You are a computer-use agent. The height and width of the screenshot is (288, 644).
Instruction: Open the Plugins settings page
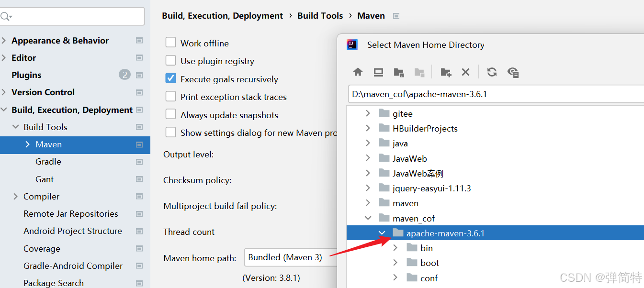[26, 75]
